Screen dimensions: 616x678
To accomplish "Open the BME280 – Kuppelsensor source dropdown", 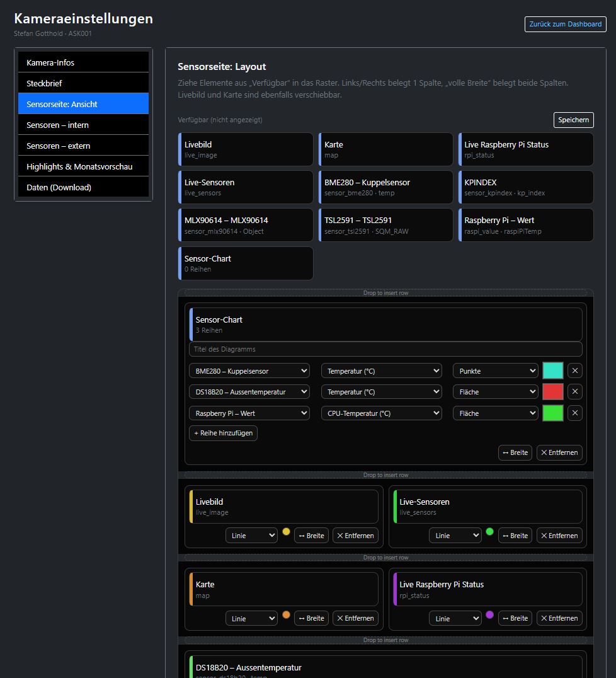I will click(249, 371).
